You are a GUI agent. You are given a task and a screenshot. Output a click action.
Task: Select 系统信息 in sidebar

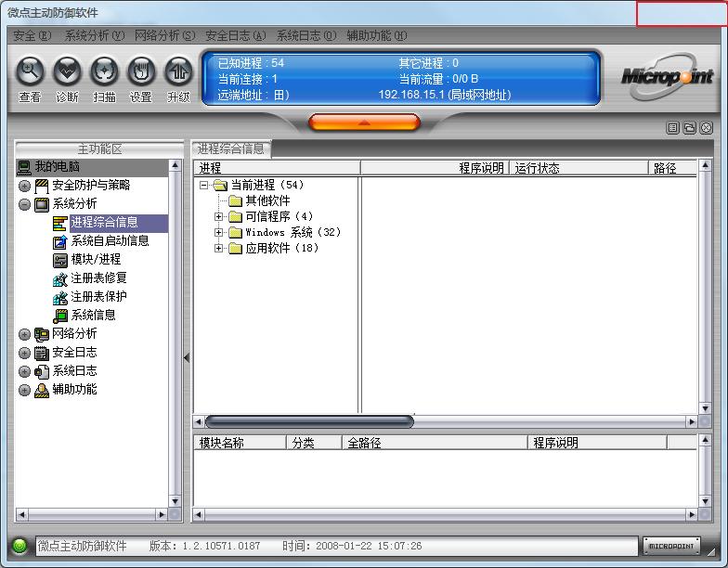tap(93, 316)
